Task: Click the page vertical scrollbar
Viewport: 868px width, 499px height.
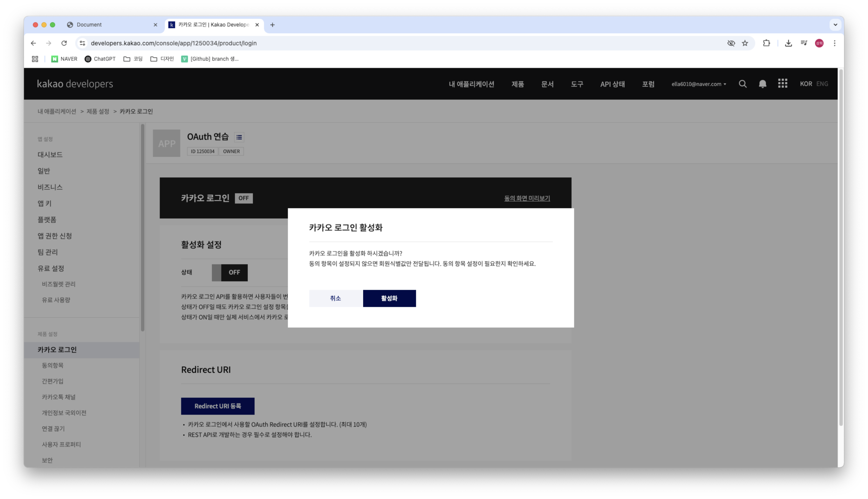Action: click(841, 247)
